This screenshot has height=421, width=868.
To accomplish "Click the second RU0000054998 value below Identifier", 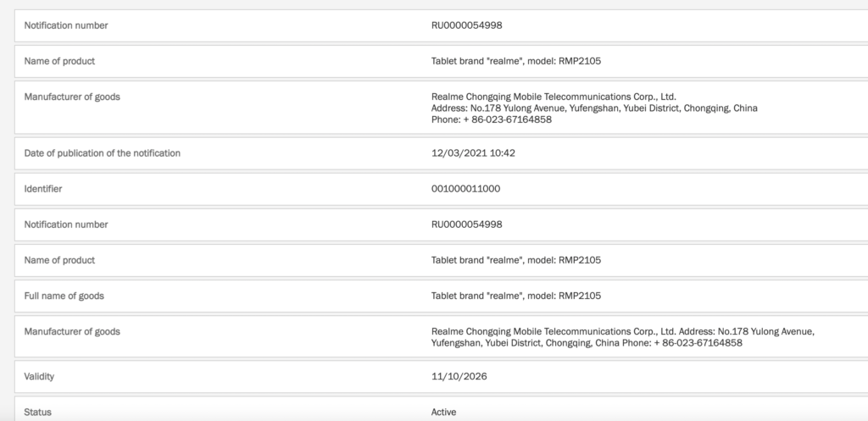I will [x=467, y=224].
